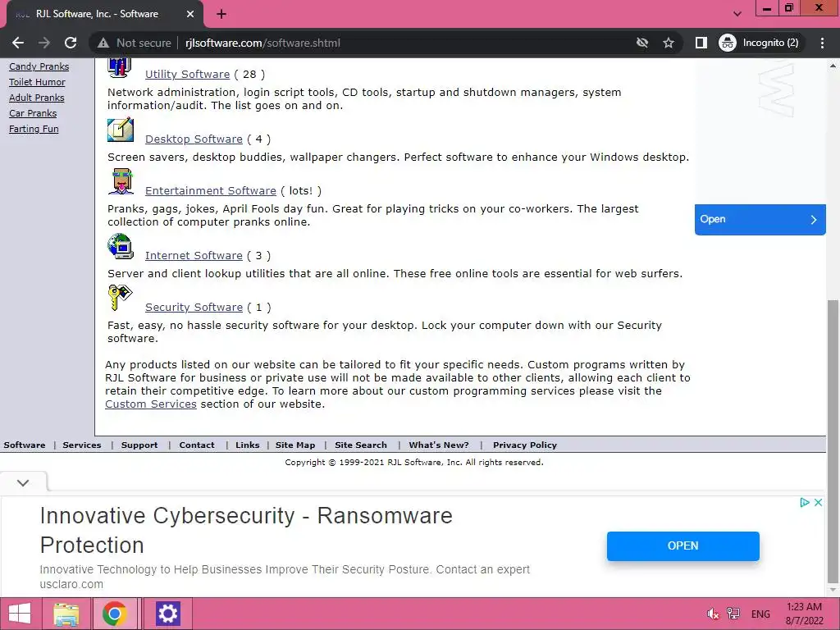Screen dimensions: 840x630
Task: Click the scrollbar up arrow
Action: tap(833, 66)
